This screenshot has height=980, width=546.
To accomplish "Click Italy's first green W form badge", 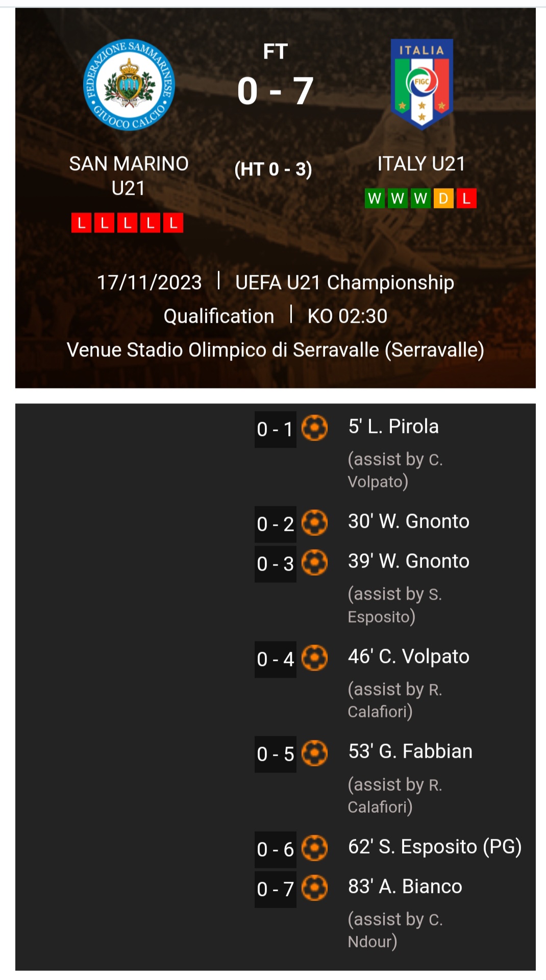I will [x=375, y=198].
